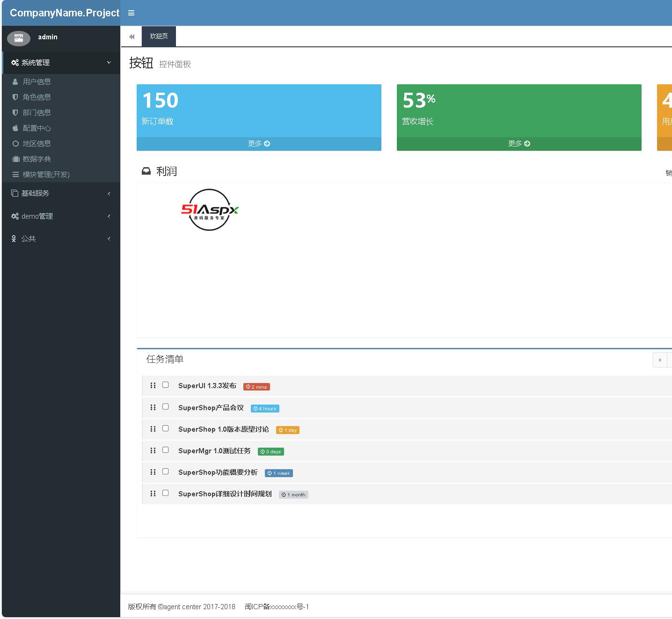Check the SuperUI 1.3.3发布 task checkbox

166,385
